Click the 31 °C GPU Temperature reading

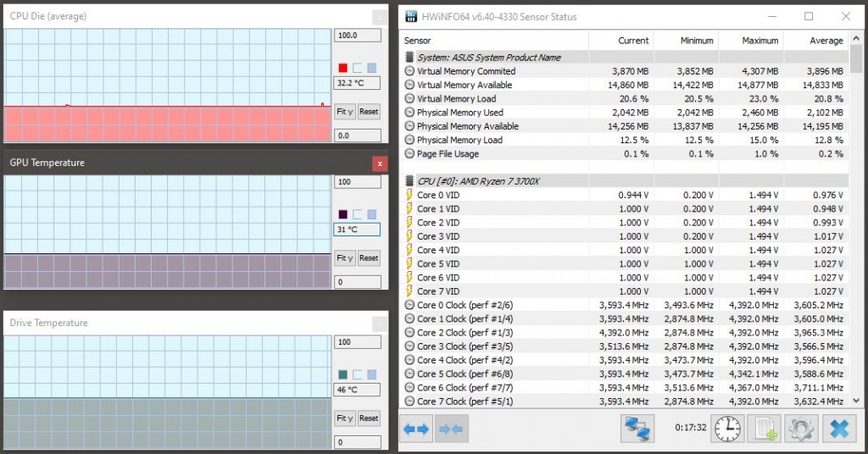(357, 230)
